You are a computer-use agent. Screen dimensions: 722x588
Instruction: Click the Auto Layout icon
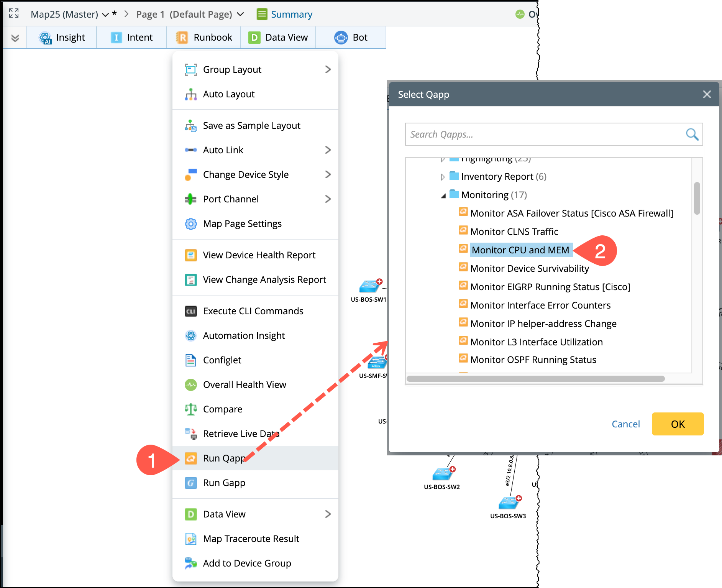(x=190, y=94)
